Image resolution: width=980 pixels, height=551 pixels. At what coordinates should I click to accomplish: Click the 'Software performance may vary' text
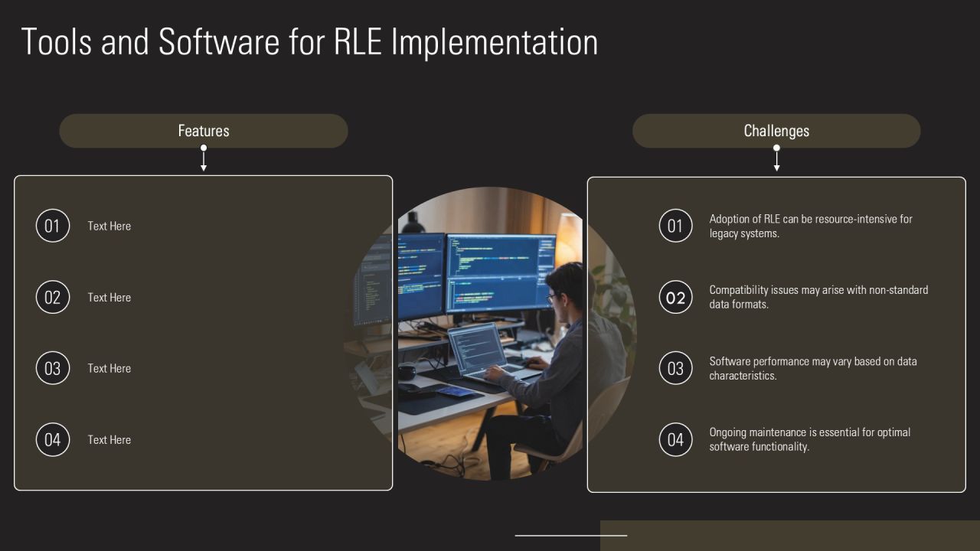tap(813, 368)
